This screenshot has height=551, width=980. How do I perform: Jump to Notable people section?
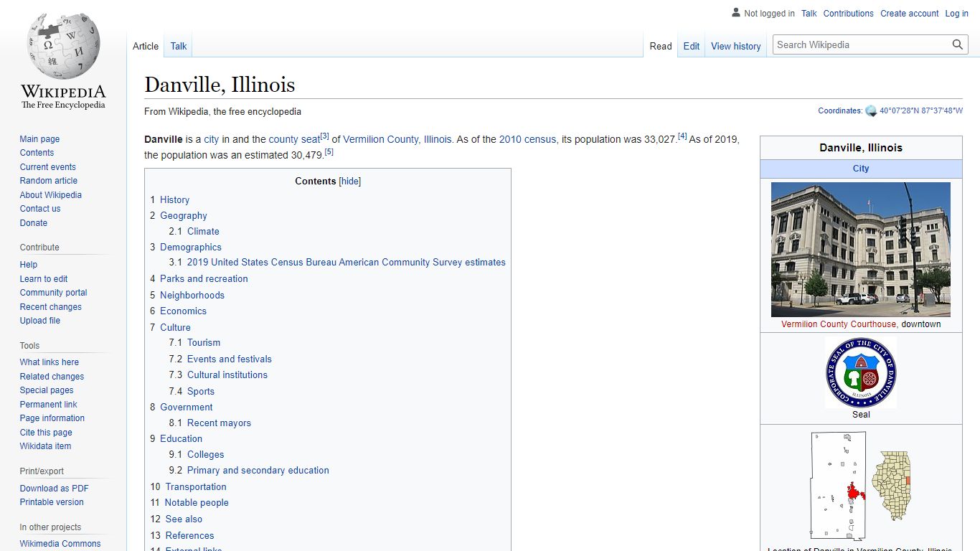click(x=197, y=502)
